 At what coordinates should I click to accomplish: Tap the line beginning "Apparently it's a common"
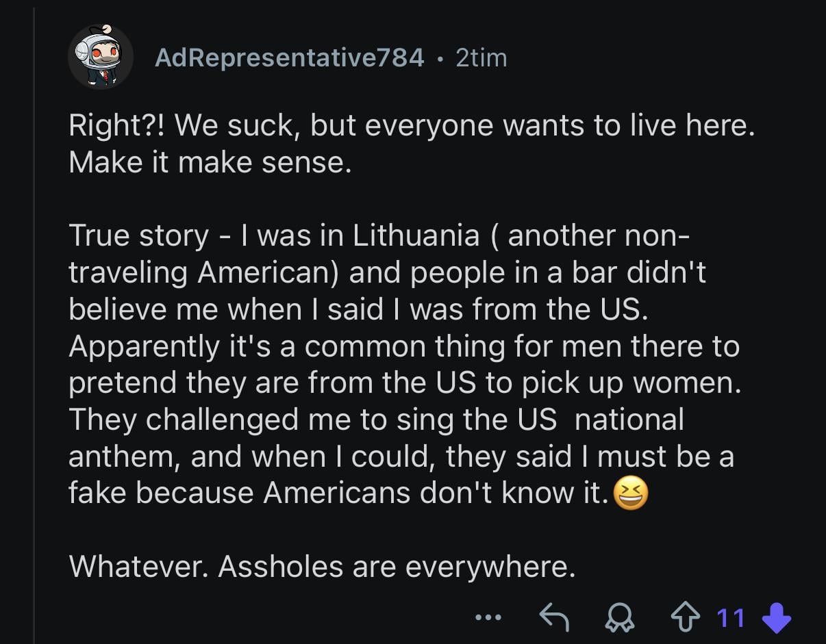click(403, 346)
